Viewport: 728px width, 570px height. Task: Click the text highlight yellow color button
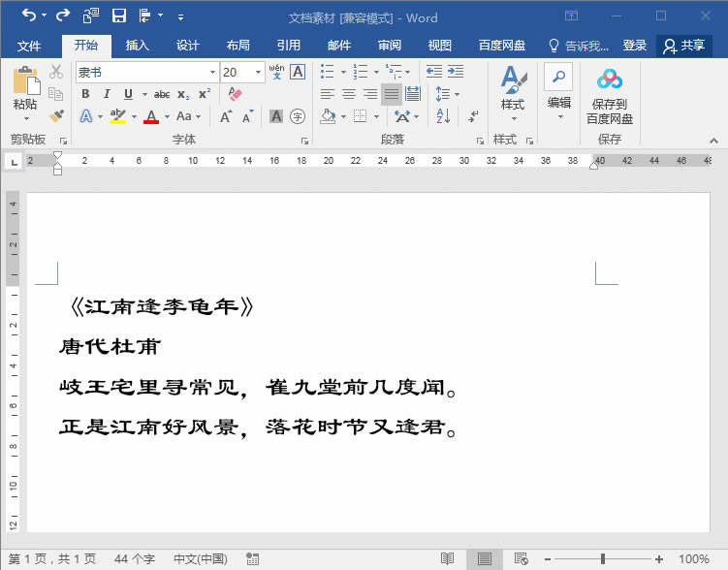click(x=118, y=116)
